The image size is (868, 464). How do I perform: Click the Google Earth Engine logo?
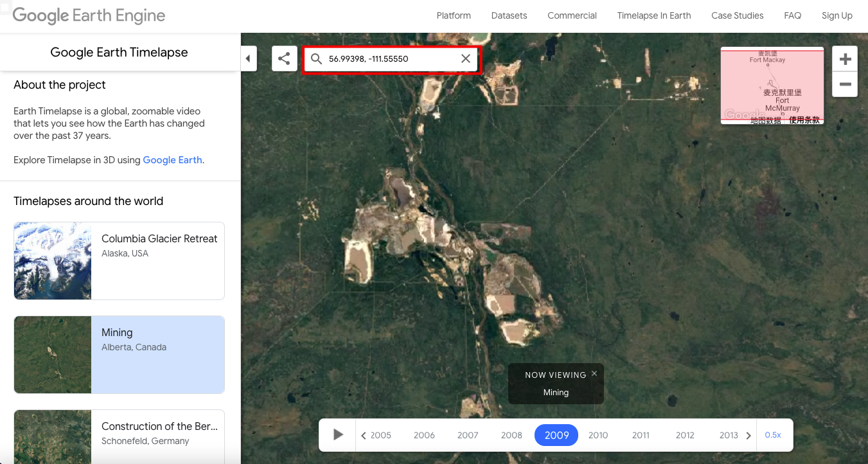pos(88,15)
